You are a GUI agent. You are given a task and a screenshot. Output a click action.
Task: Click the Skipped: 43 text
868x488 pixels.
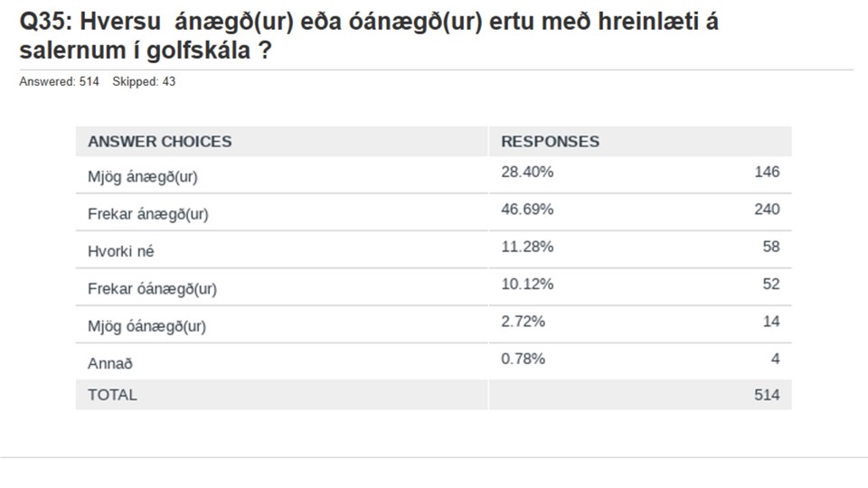pyautogui.click(x=144, y=81)
